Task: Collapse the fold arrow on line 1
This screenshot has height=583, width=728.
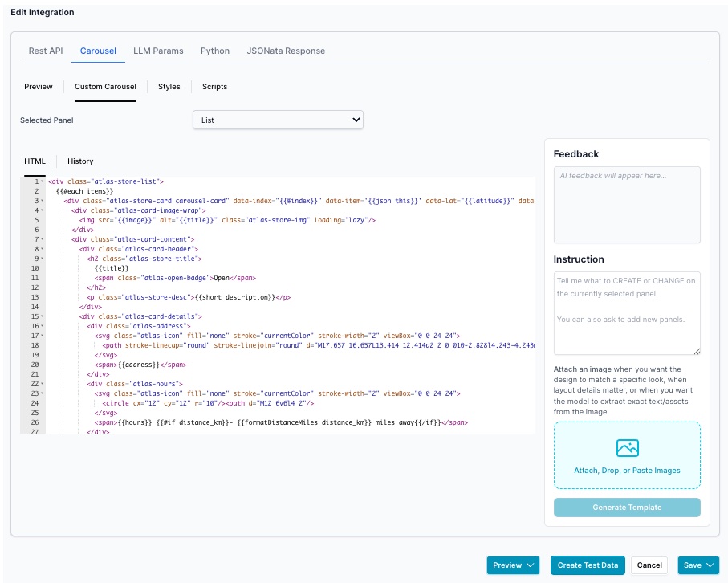Action: [42, 182]
